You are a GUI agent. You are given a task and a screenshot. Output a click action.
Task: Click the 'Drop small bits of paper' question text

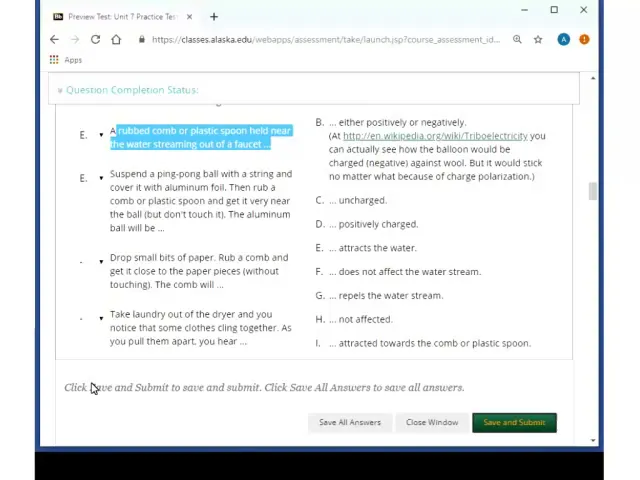pos(199,271)
